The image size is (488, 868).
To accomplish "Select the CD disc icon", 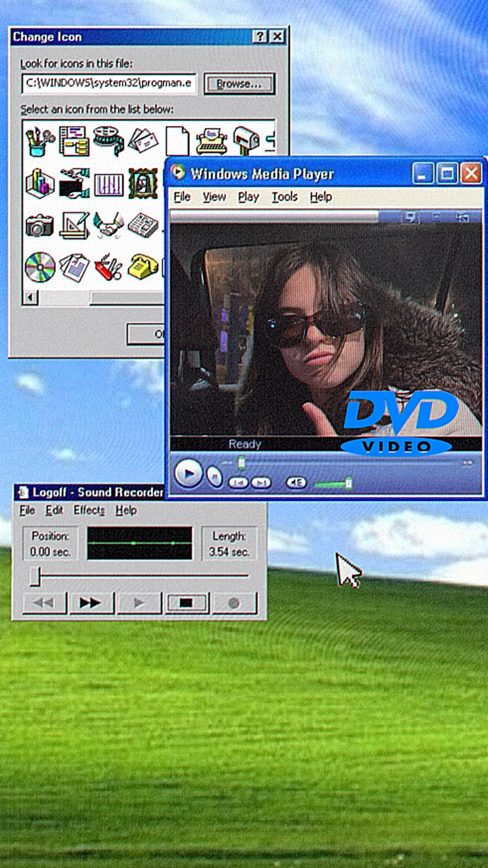I will tap(40, 267).
